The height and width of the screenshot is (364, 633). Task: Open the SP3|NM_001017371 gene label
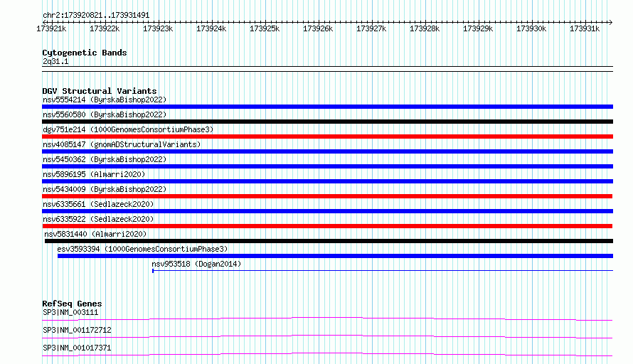click(x=77, y=348)
